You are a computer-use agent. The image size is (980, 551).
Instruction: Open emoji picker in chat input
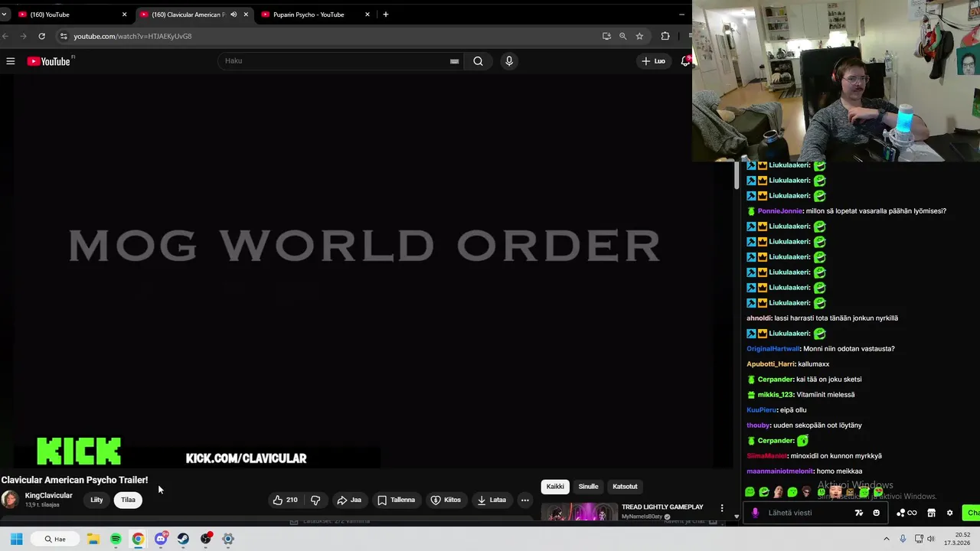877,513
